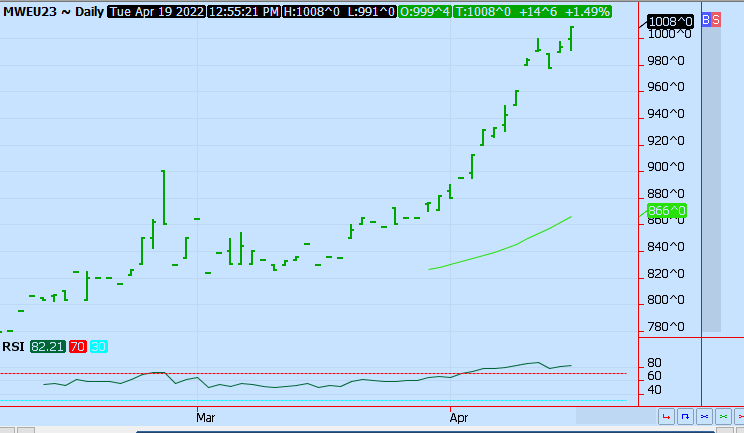Click the 820^0 price axis label
The width and height of the screenshot is (744, 433).
[x=666, y=274]
